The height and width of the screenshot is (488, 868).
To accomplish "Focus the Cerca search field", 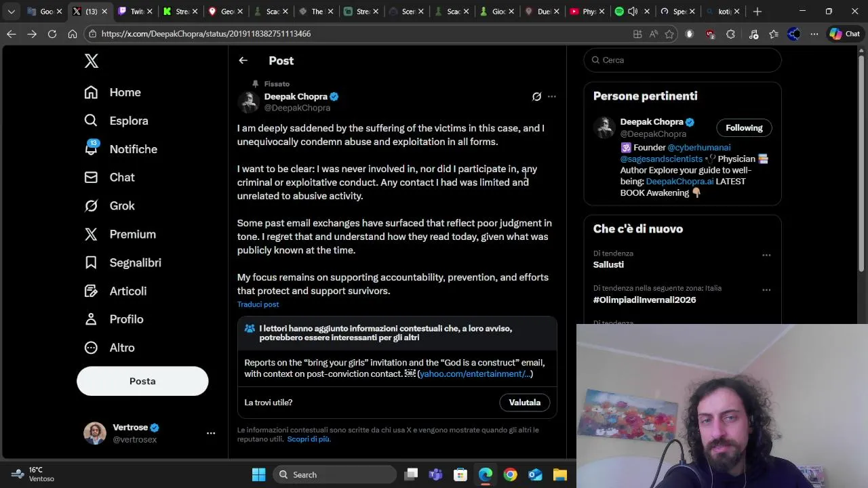I will click(x=682, y=60).
